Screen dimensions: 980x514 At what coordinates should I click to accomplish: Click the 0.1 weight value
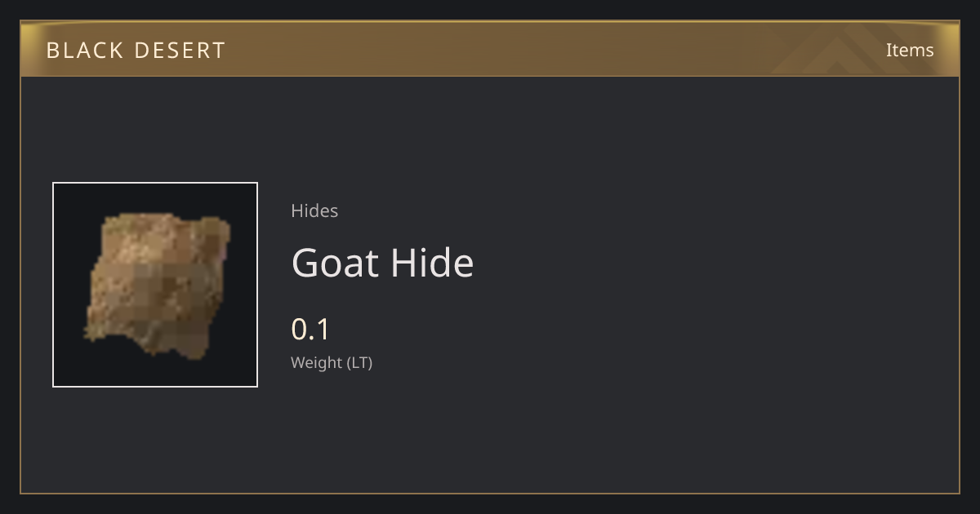310,330
